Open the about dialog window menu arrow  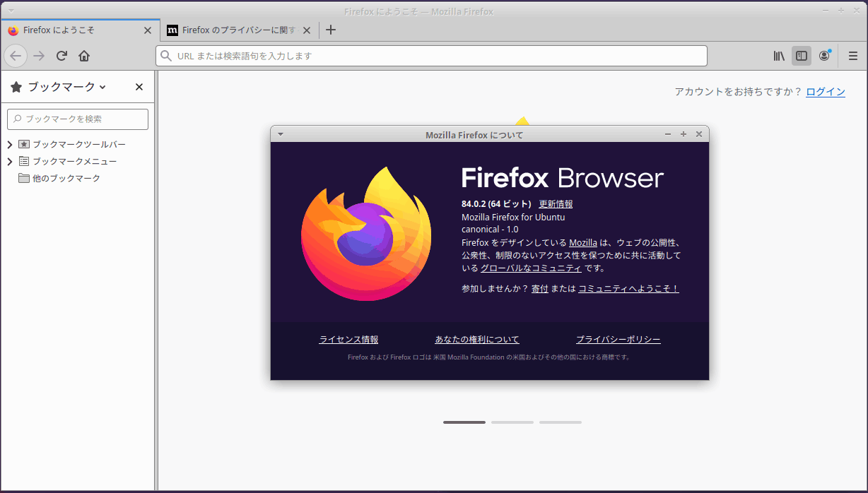point(281,134)
